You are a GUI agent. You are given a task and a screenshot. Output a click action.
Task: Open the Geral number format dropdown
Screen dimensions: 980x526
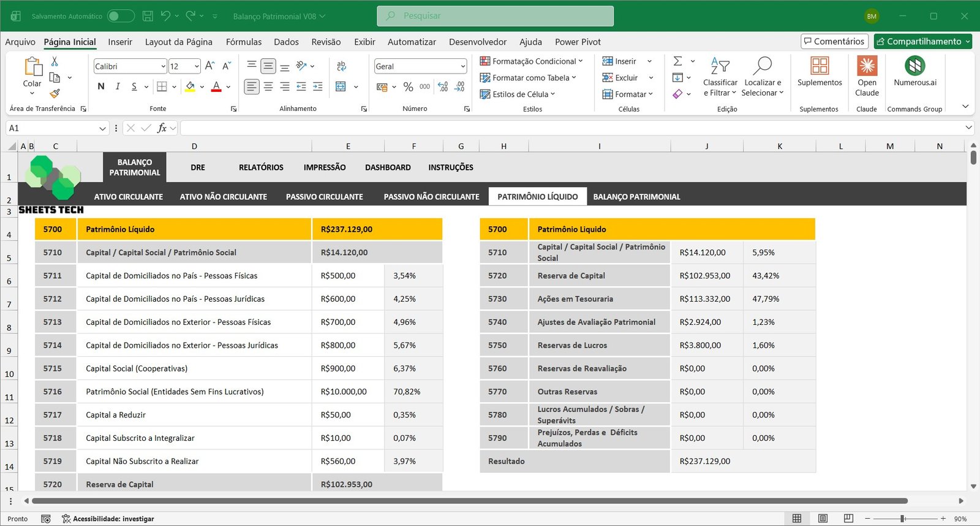click(x=462, y=66)
